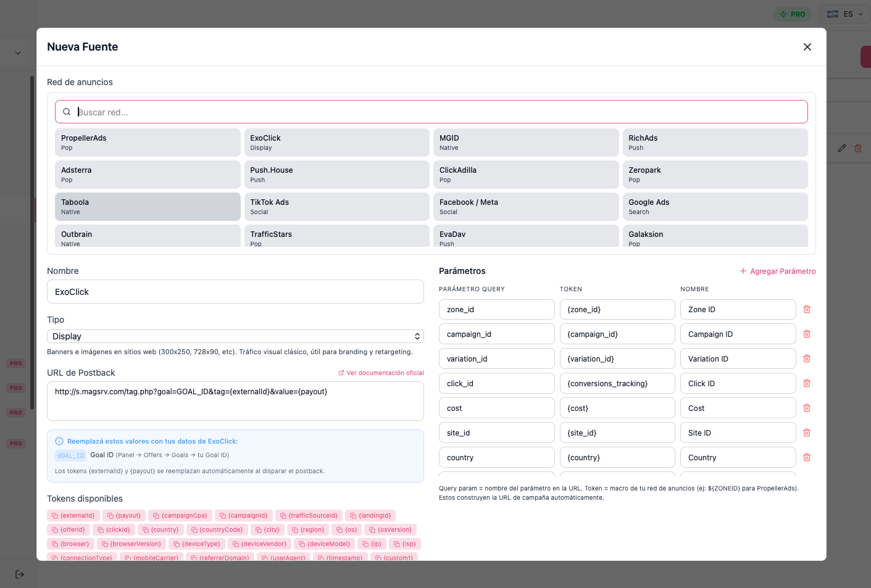Delete the cost parameter row
Viewport: 871px width, 588px height.
(x=807, y=408)
